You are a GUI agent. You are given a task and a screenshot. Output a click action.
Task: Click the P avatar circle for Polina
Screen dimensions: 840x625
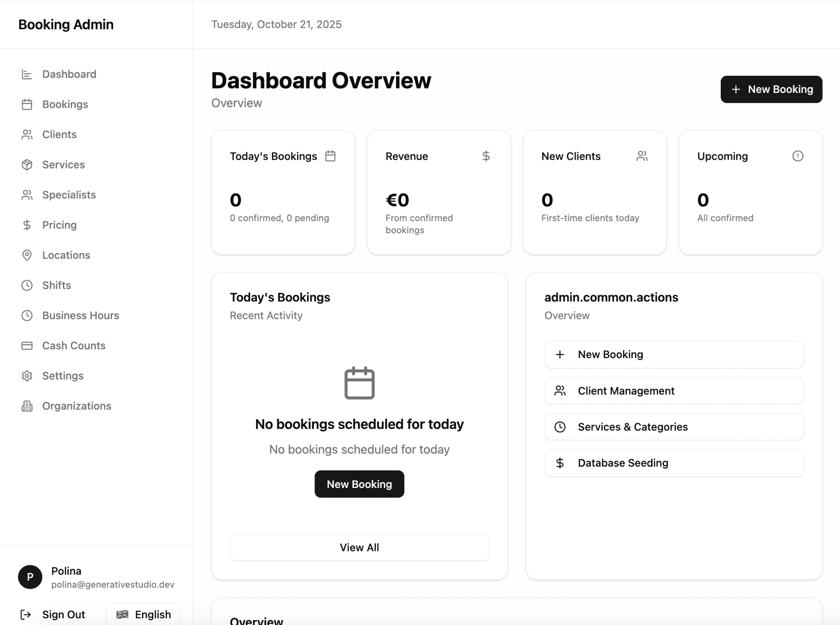click(30, 577)
